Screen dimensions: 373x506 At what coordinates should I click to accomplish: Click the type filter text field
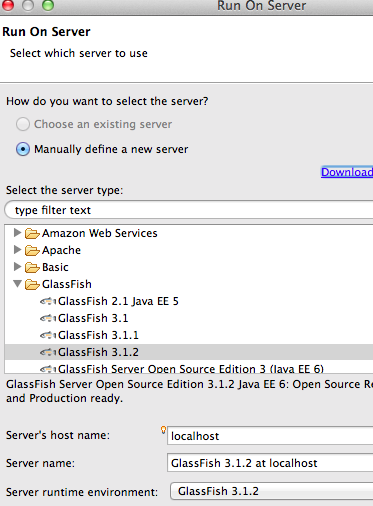pos(189,210)
